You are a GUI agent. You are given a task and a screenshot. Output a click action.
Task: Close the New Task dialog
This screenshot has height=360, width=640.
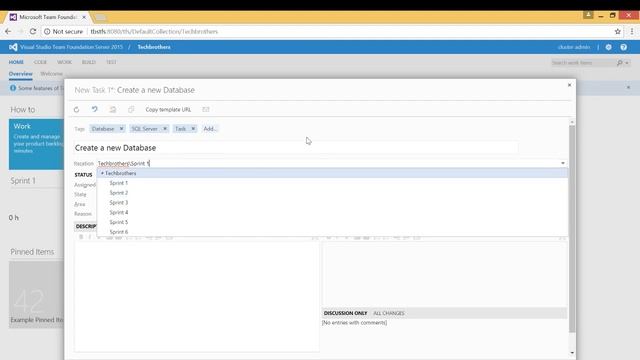tap(569, 85)
